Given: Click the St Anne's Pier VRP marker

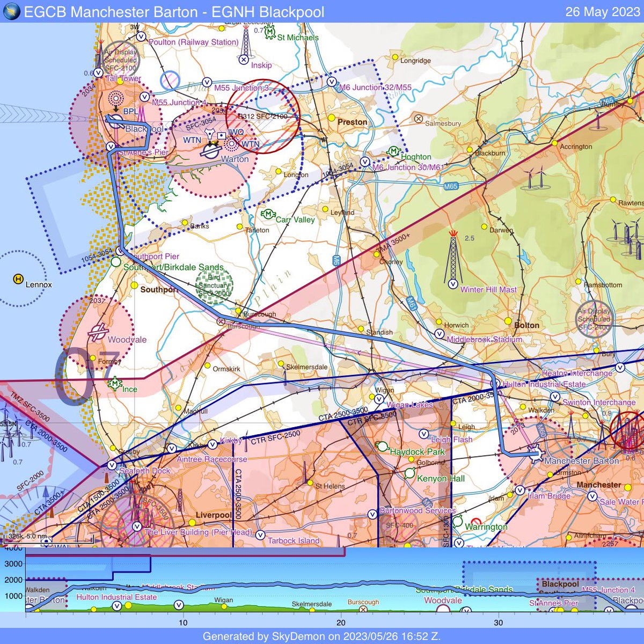Looking at the screenshot, I should point(111,147).
